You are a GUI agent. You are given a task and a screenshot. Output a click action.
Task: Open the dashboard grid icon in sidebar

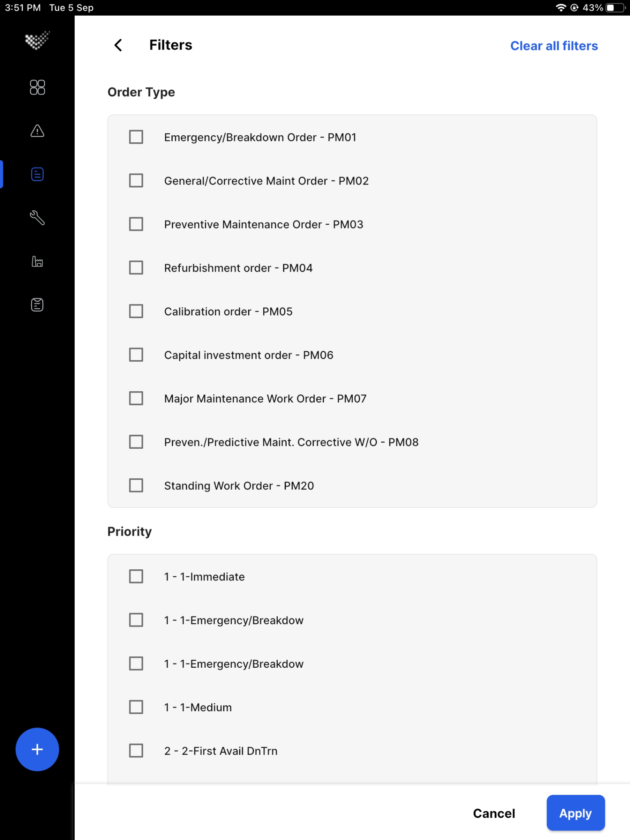pyautogui.click(x=37, y=87)
